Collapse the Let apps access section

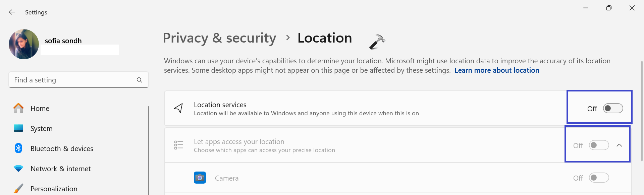[x=619, y=145]
